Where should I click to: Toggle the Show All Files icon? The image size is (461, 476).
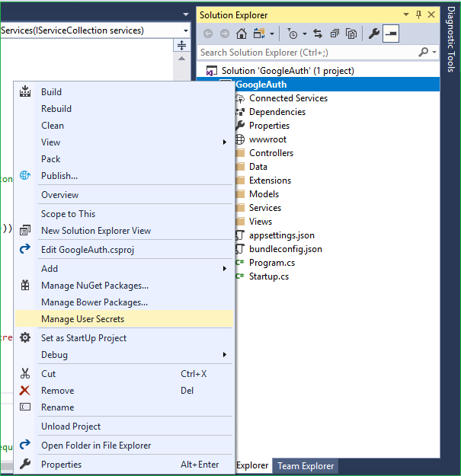[x=351, y=34]
